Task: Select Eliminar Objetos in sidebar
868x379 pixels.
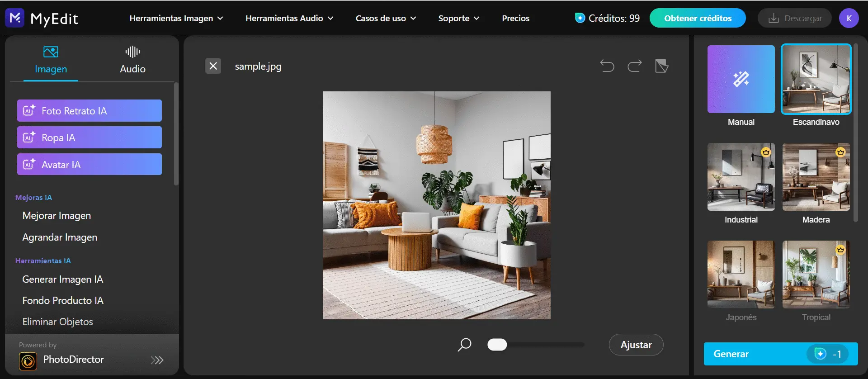Action: click(x=57, y=322)
